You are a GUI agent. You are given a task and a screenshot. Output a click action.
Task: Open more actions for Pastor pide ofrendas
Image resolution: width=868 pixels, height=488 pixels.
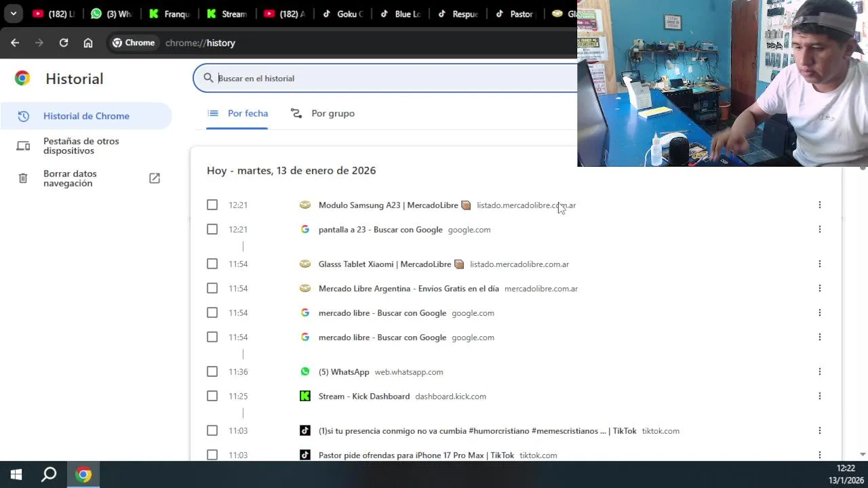819,455
